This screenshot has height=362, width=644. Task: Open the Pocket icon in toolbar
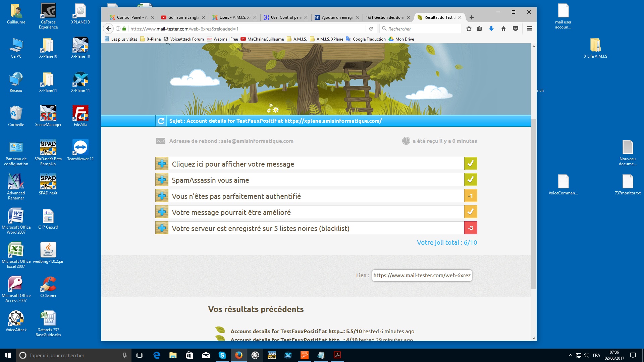click(x=516, y=29)
